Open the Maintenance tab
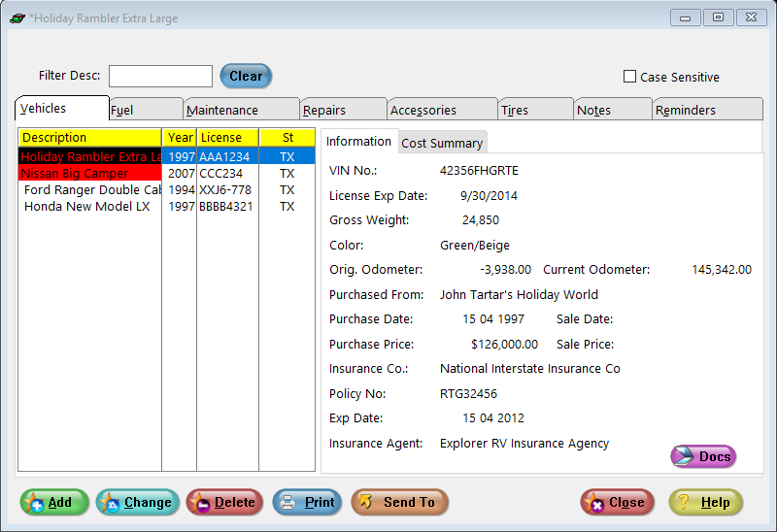Screen dimensions: 777x532 click(x=241, y=110)
